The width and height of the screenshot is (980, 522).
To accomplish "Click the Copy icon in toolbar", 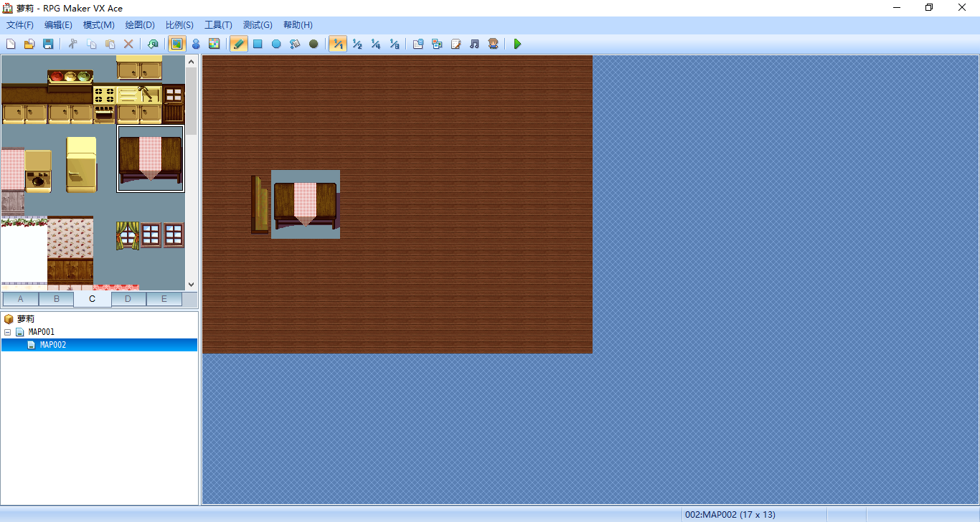I will [91, 44].
